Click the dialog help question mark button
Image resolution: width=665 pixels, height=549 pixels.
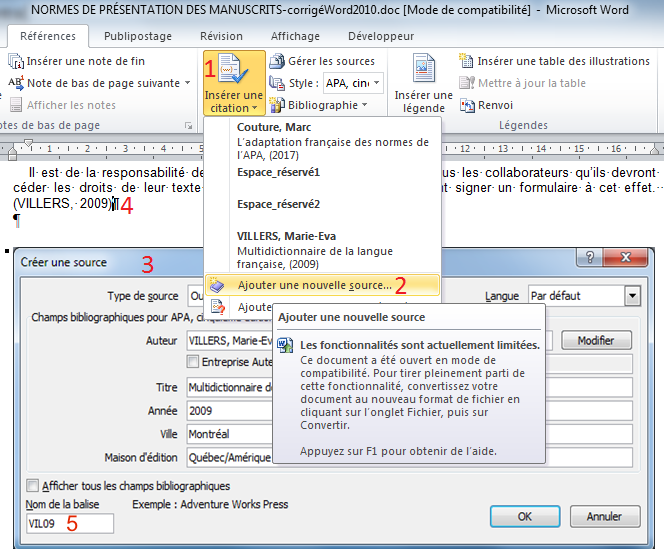coord(590,257)
